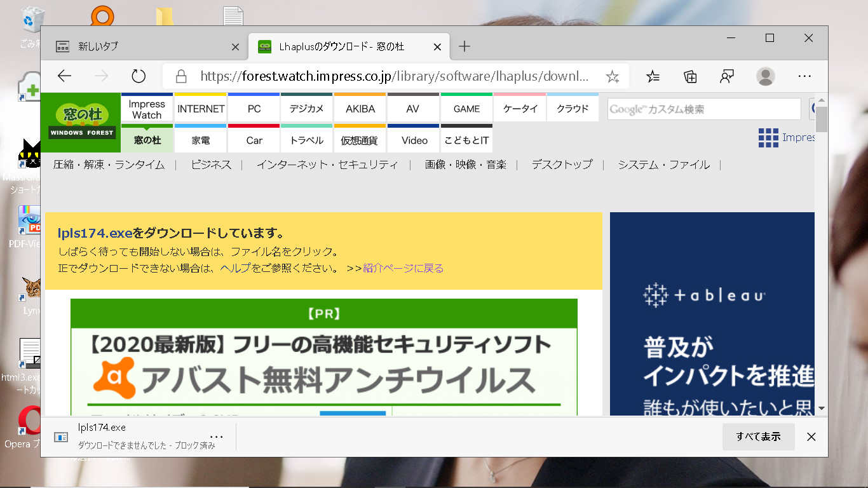Image resolution: width=868 pixels, height=488 pixels.
Task: Open the PC watch section
Action: [254, 108]
